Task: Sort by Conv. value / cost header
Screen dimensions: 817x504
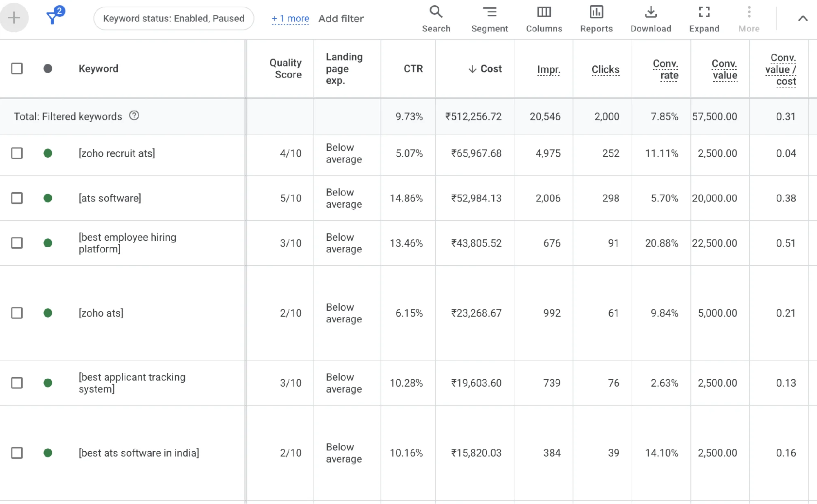Action: point(781,69)
